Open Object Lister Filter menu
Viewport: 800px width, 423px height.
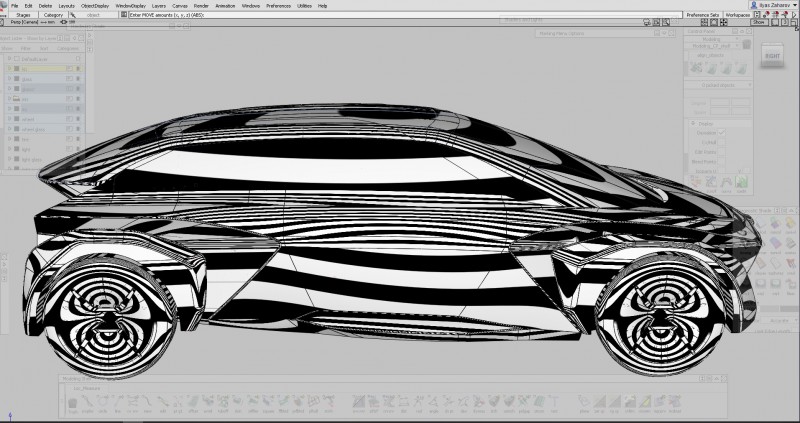pyautogui.click(x=26, y=48)
